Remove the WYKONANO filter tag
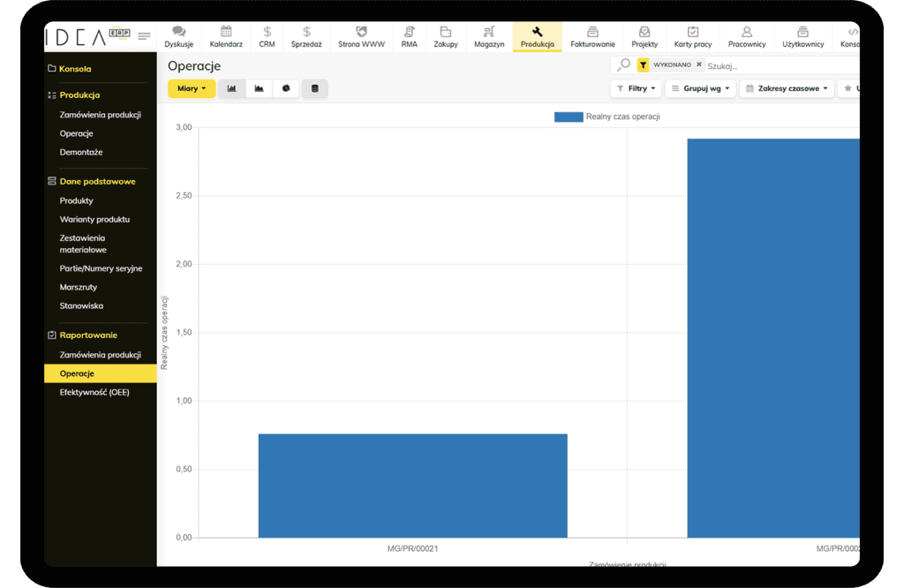This screenshot has width=904, height=588. pyautogui.click(x=699, y=64)
